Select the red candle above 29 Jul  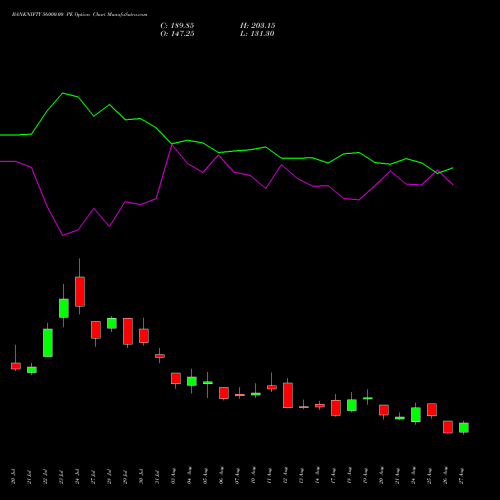point(128,331)
